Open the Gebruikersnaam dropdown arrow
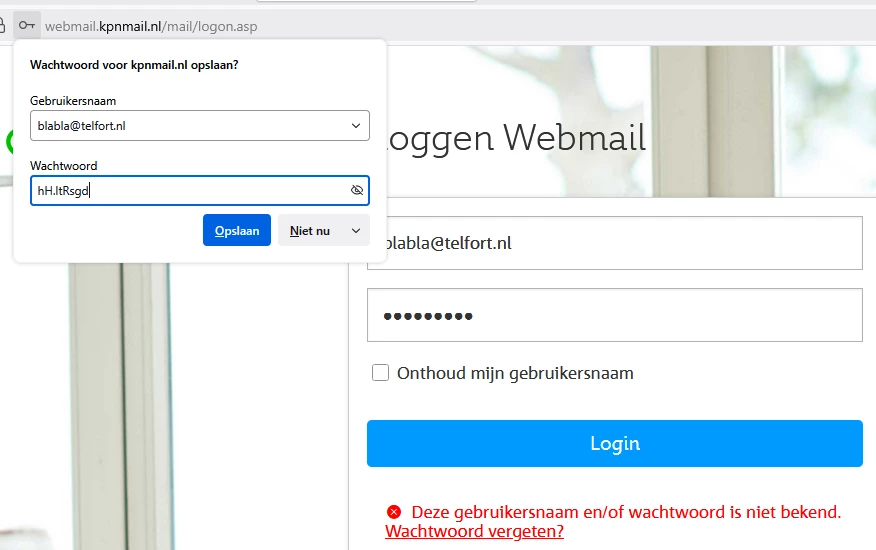 [356, 126]
